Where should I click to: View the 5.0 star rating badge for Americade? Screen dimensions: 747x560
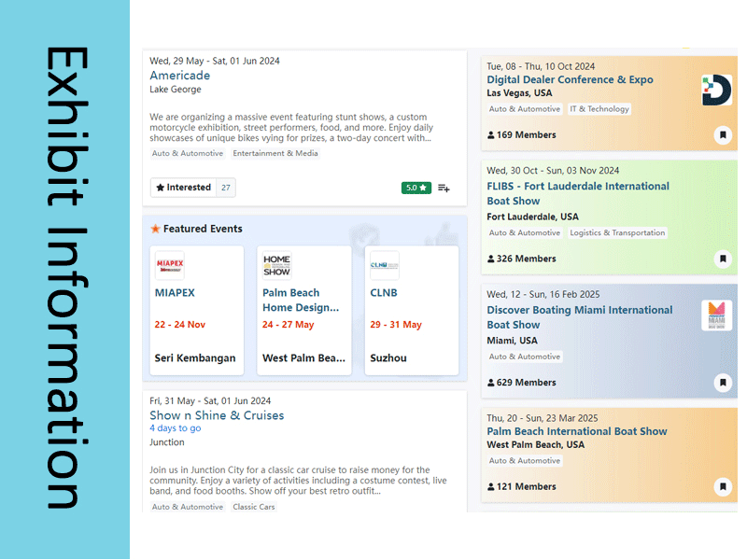(x=416, y=189)
